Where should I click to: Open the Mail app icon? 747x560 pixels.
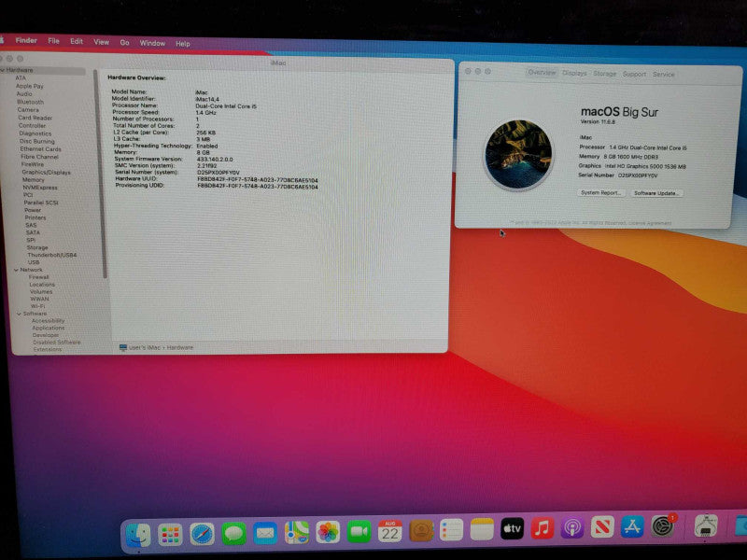coord(265,533)
